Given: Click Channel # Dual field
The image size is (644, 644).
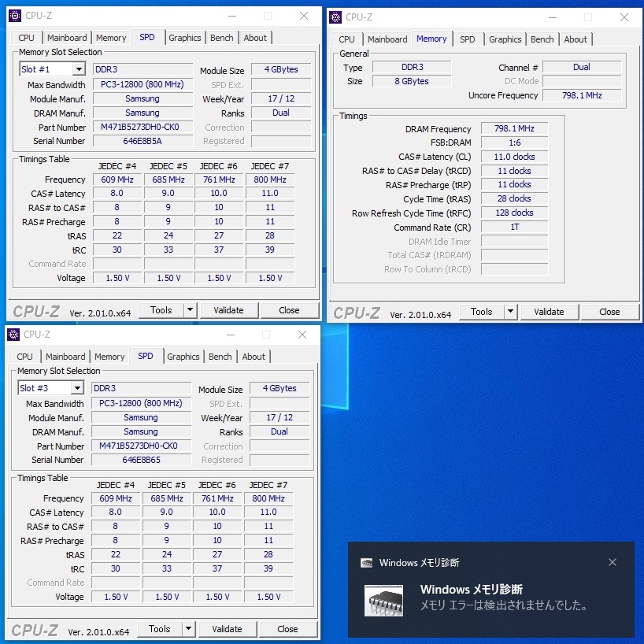Looking at the screenshot, I should click(582, 67).
